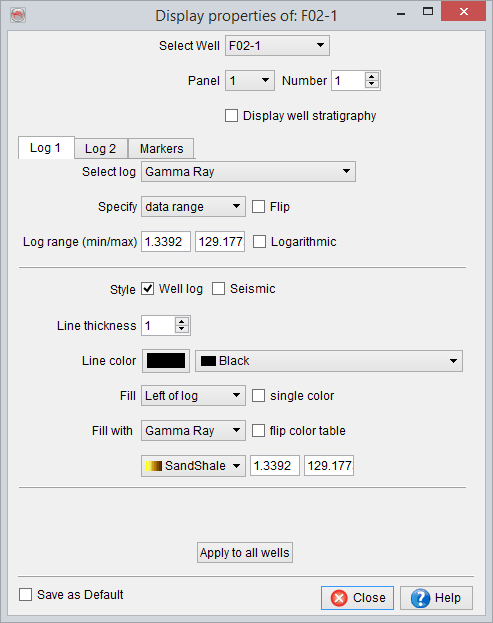Open the Fill Left of log dropdown
Screen dimensions: 493x623
click(193, 396)
